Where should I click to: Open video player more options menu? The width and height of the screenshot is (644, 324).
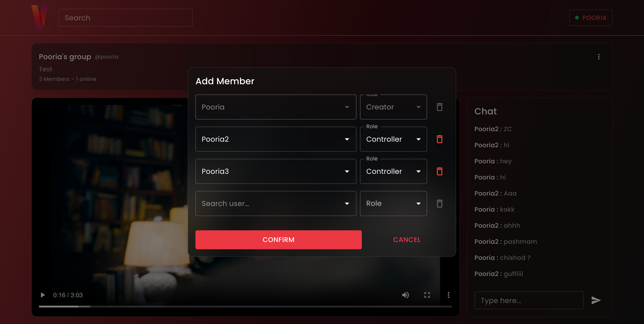448,295
